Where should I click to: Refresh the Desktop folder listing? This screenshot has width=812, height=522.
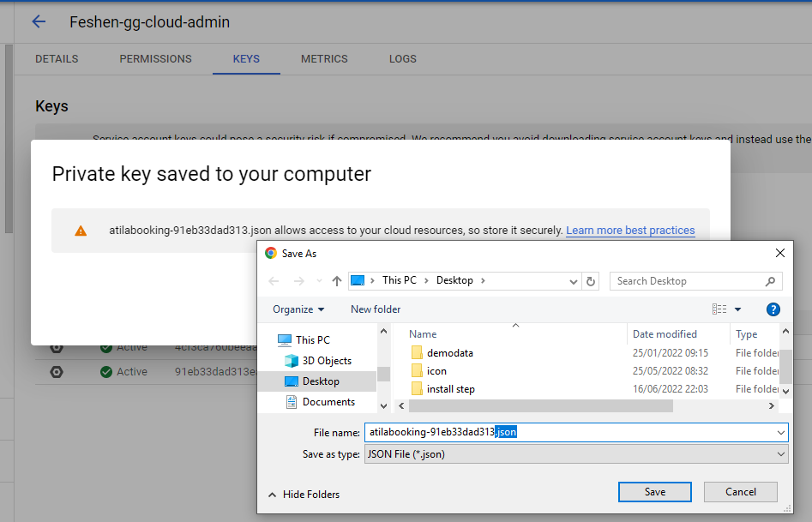click(591, 281)
